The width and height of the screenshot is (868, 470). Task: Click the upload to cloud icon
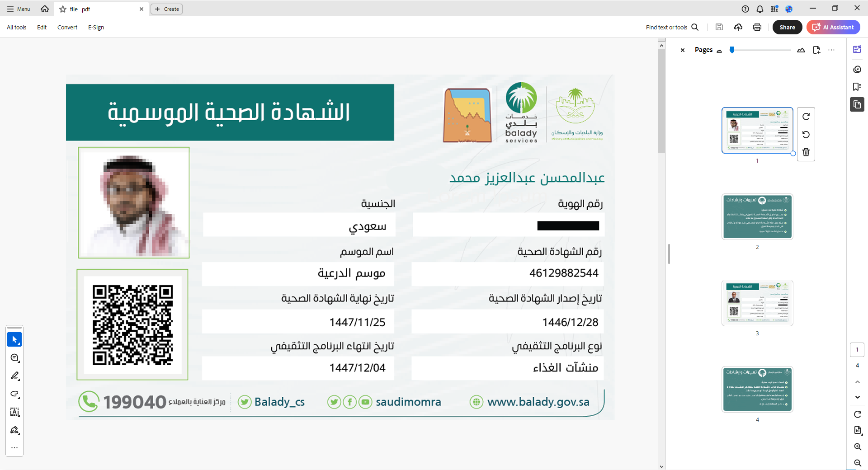coord(738,27)
